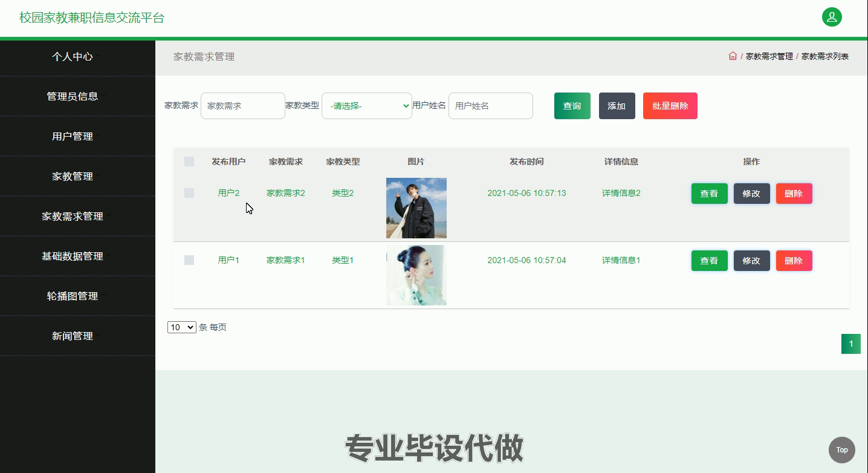Open the 家教类型 dropdown filter

[x=367, y=106]
